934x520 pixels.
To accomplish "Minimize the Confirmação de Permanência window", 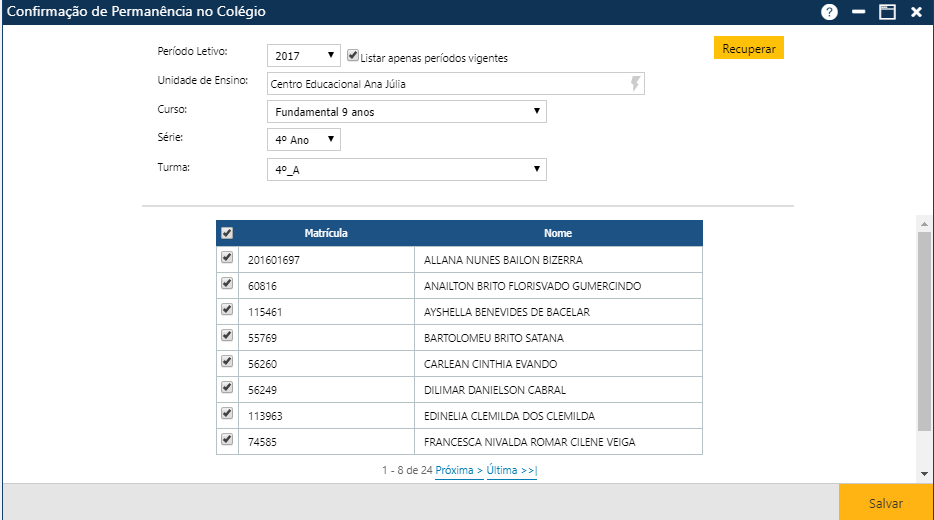I will [x=858, y=12].
